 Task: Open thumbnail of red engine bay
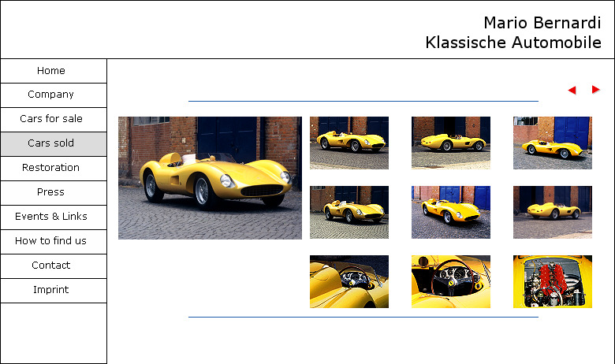pos(552,281)
